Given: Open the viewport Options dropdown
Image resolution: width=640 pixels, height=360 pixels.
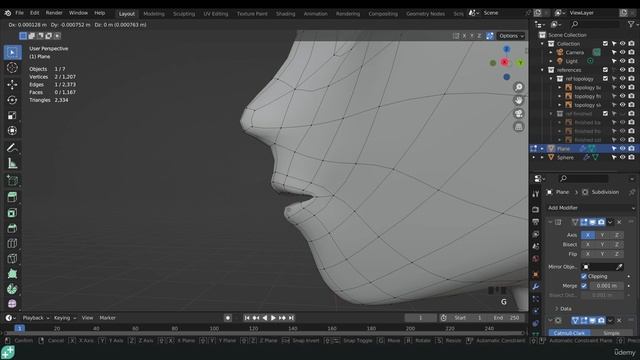Looking at the screenshot, I should tap(511, 36).
